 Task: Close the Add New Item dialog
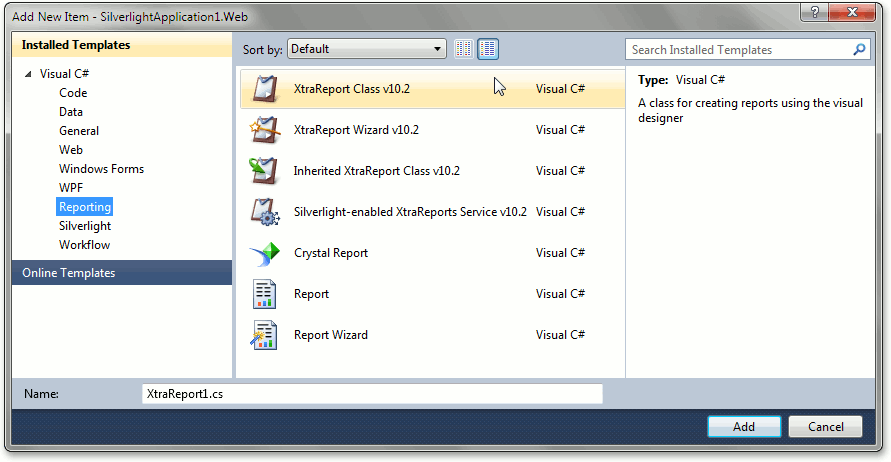click(x=852, y=12)
